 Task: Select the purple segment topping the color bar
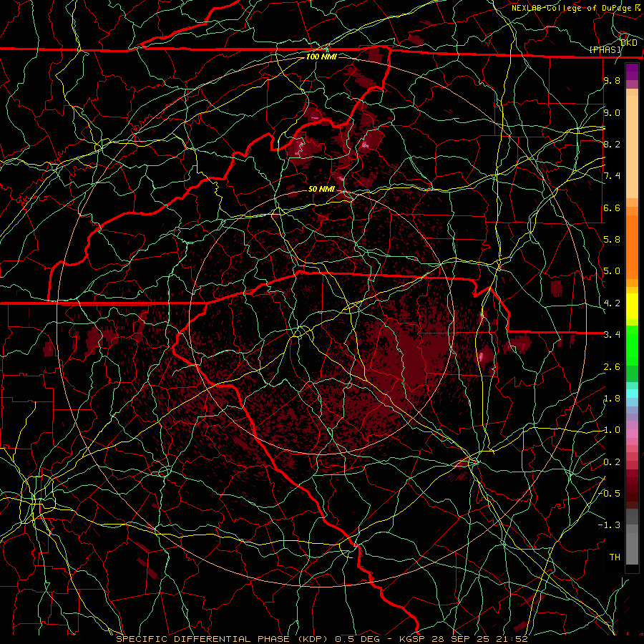pos(632,72)
